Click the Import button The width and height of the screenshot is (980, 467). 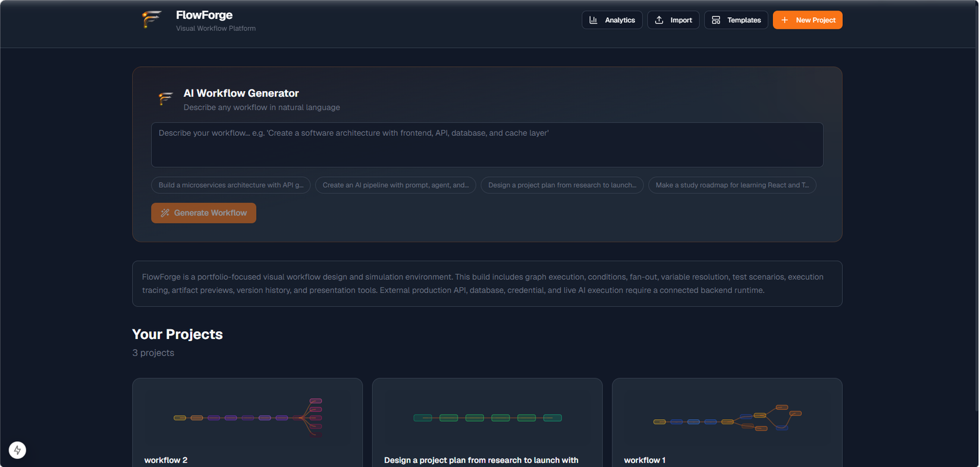pyautogui.click(x=673, y=20)
